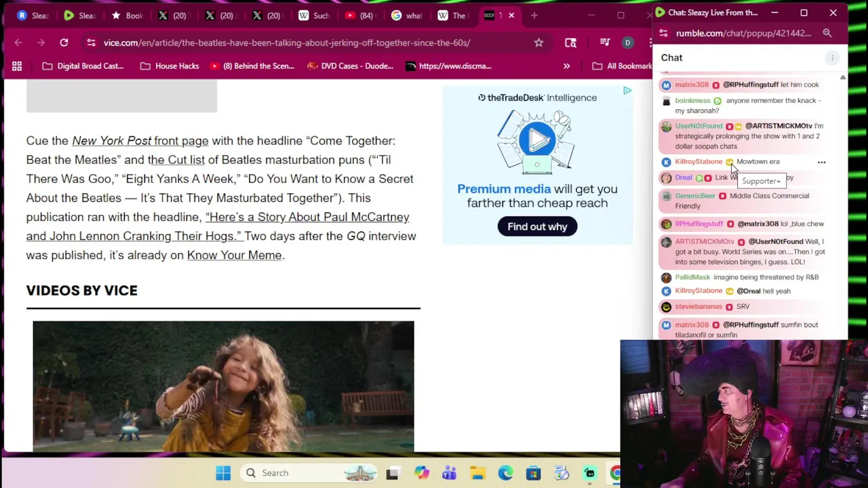The height and width of the screenshot is (488, 868).
Task: Click username RPHuffingstuff in chat
Action: [x=699, y=224]
